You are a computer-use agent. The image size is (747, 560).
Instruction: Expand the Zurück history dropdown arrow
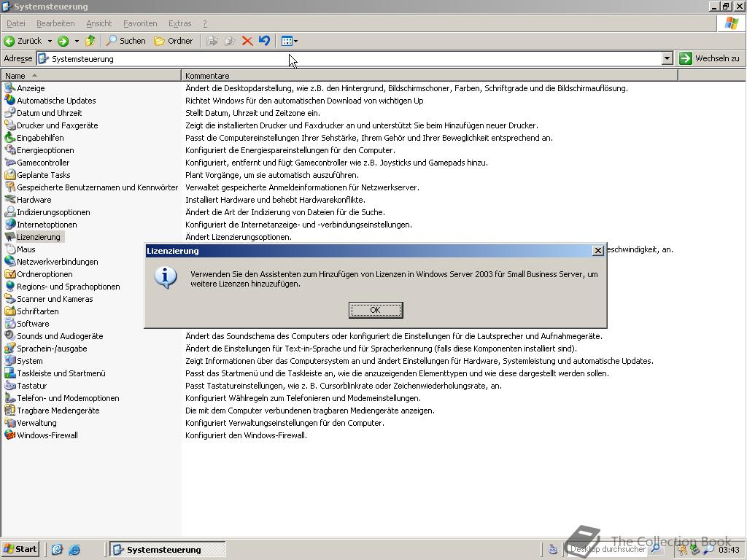point(50,41)
